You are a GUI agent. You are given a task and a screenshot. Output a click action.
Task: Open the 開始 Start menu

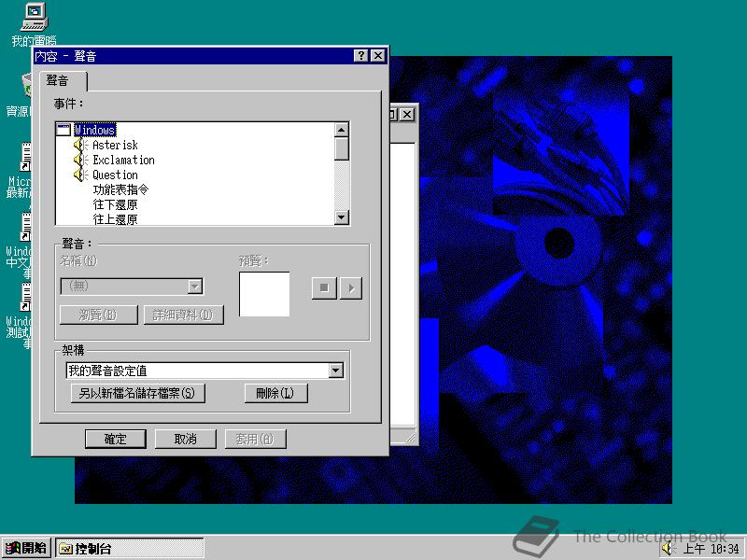(x=27, y=548)
